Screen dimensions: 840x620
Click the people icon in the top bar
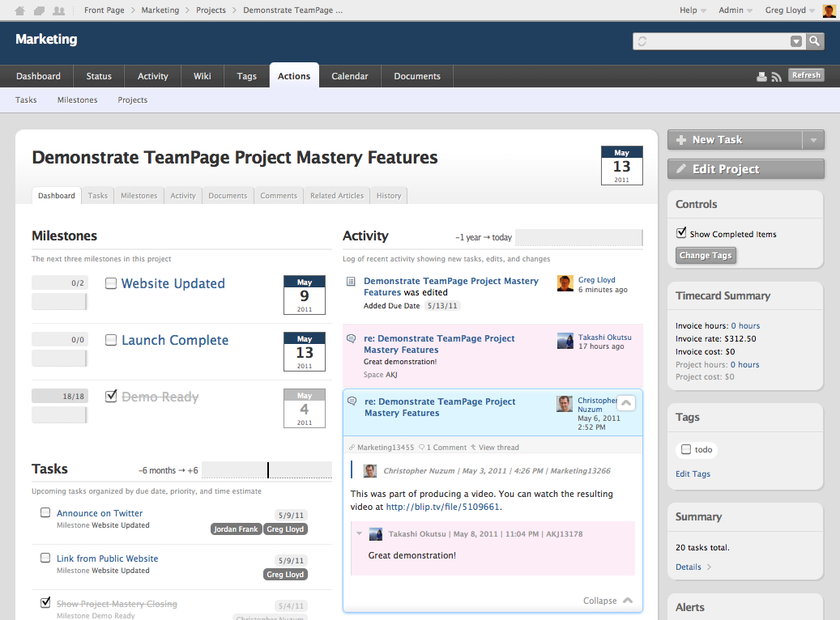58,11
